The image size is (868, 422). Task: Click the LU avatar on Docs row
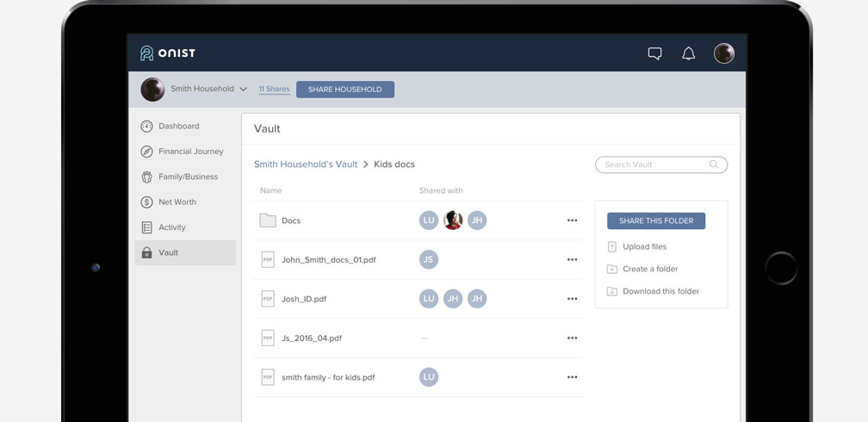tap(429, 220)
